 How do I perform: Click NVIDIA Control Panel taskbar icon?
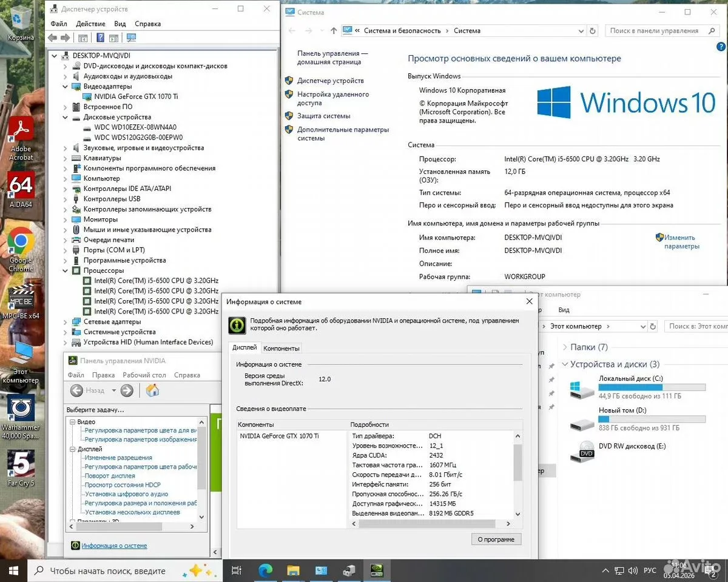(377, 570)
